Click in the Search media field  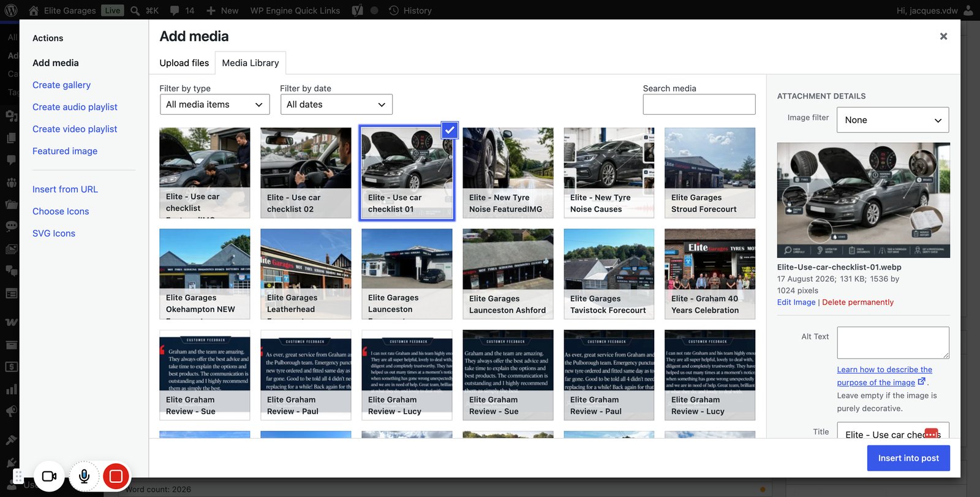click(699, 104)
